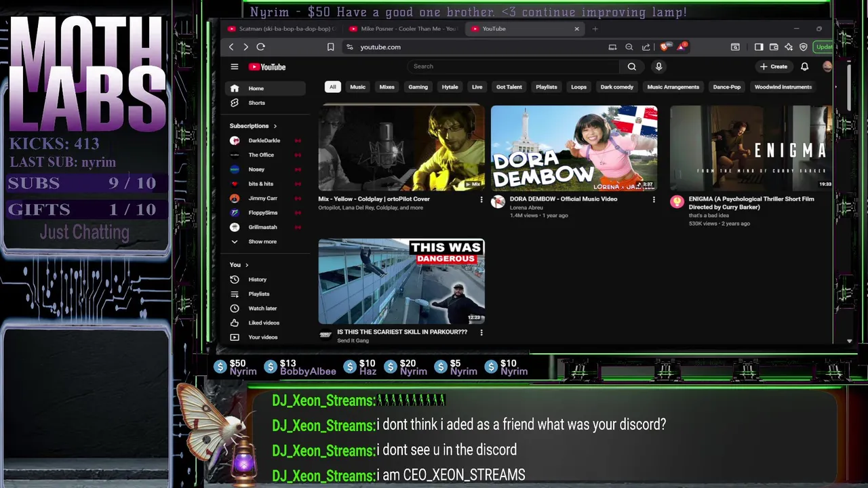Open a new browser tab
Image resolution: width=868 pixels, height=488 pixels.
click(595, 28)
